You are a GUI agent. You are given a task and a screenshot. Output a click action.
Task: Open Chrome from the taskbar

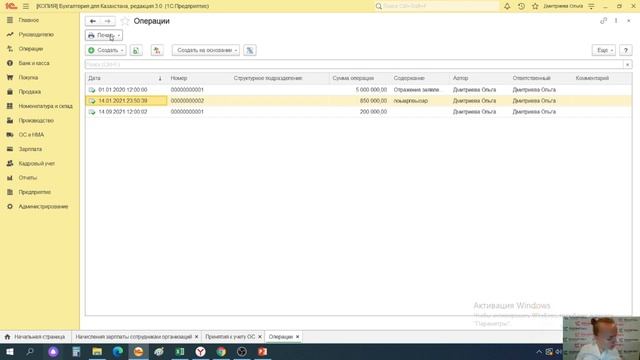[x=221, y=351]
